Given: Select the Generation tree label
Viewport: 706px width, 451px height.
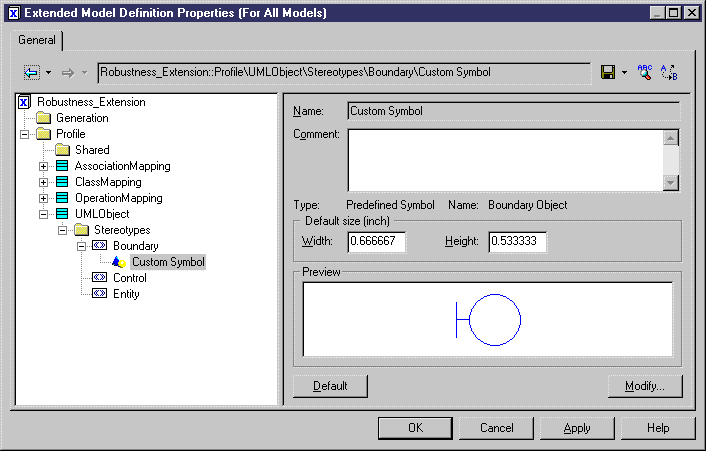Looking at the screenshot, I should (x=82, y=118).
